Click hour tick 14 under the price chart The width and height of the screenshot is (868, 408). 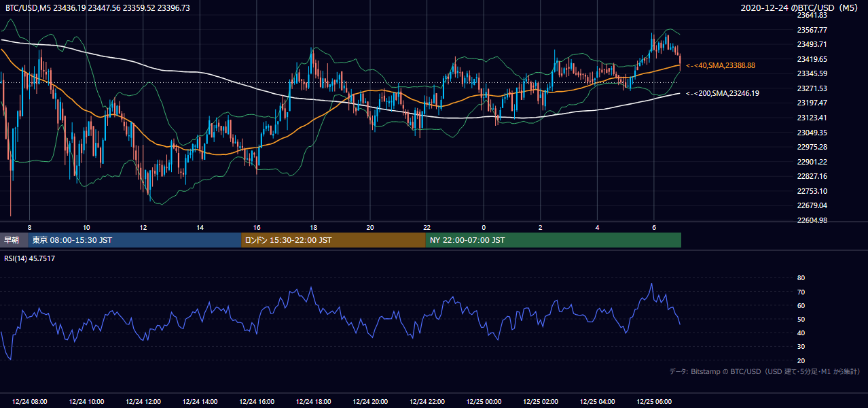click(x=200, y=228)
